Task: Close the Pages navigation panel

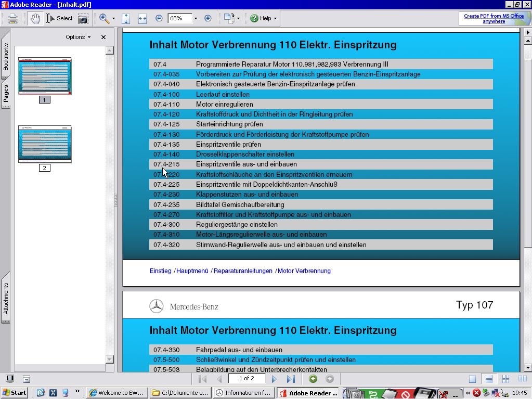Action: 103,37
